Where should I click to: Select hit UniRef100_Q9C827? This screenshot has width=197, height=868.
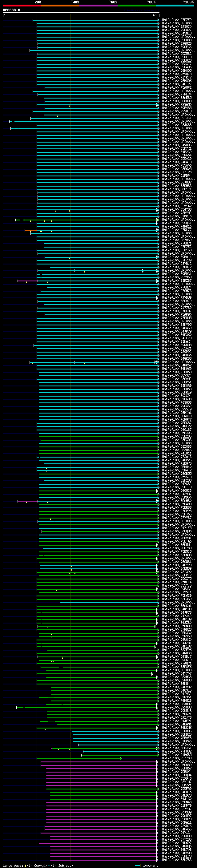click(177, 30)
